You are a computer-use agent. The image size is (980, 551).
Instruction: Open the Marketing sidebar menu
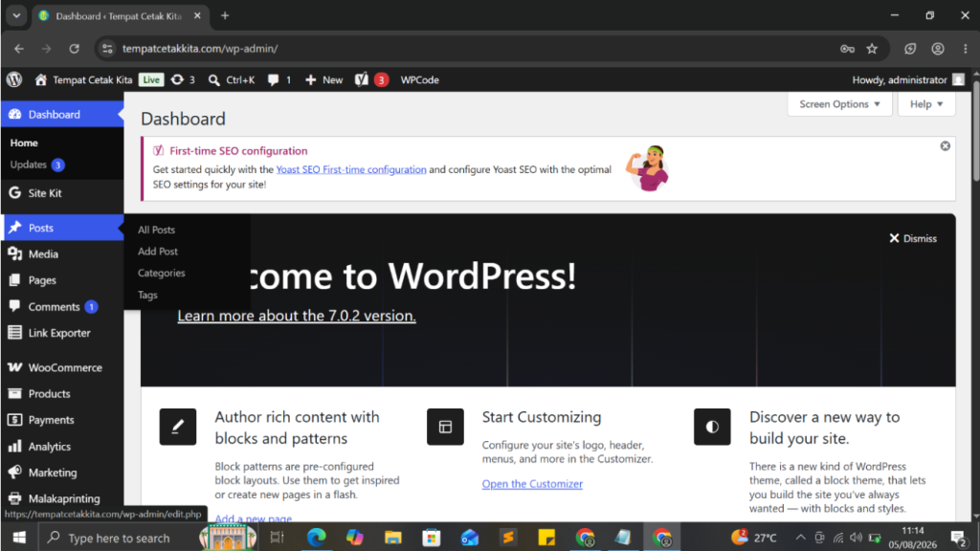pos(62,473)
